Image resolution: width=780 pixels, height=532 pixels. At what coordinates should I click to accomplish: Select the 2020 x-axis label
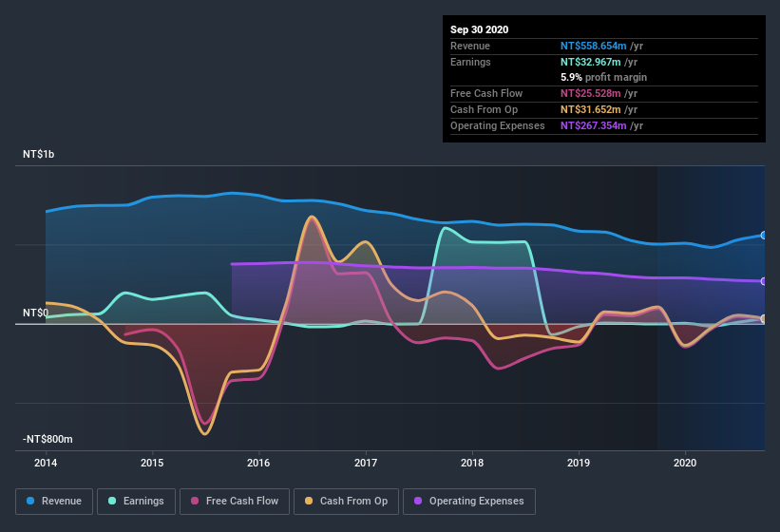point(685,463)
